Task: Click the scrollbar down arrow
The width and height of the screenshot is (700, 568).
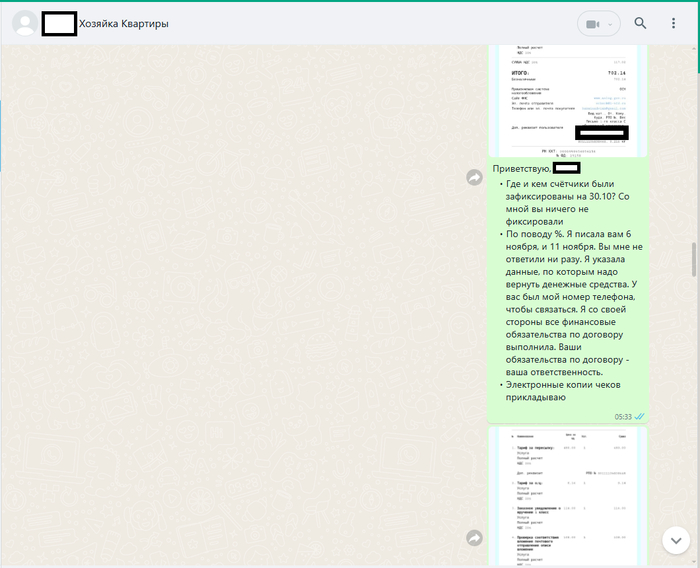Action: click(693, 562)
